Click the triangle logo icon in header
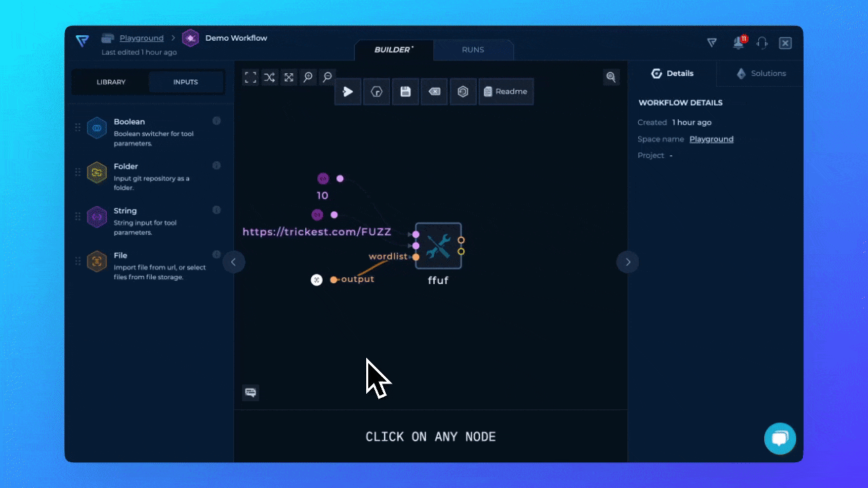Viewport: 868px width, 488px height. point(712,43)
